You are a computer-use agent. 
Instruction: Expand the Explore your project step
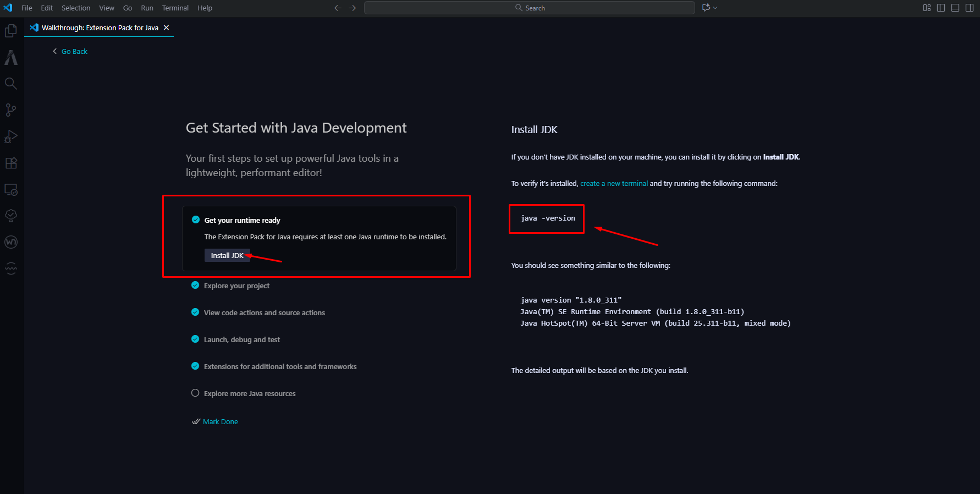[x=237, y=286]
